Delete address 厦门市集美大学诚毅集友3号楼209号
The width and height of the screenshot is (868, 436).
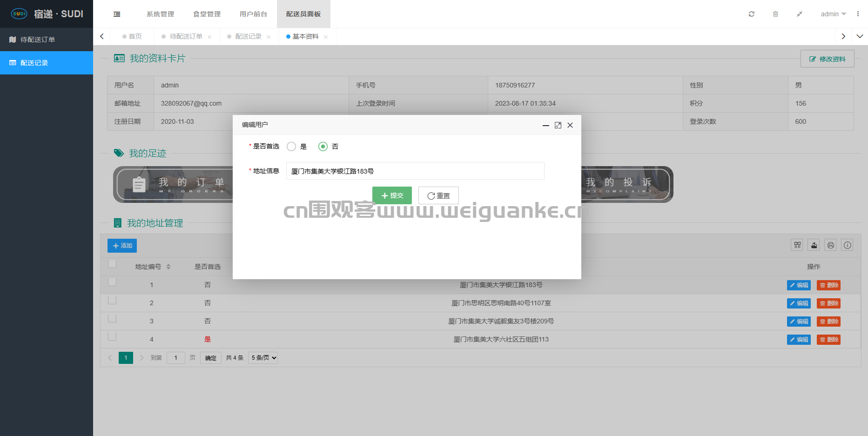pos(828,321)
